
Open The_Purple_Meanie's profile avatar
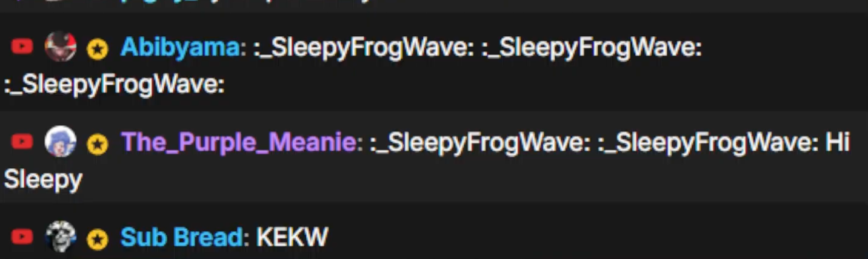click(61, 142)
